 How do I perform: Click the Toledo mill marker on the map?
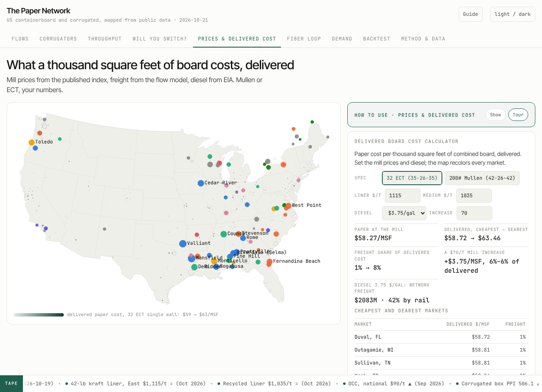tap(31, 143)
